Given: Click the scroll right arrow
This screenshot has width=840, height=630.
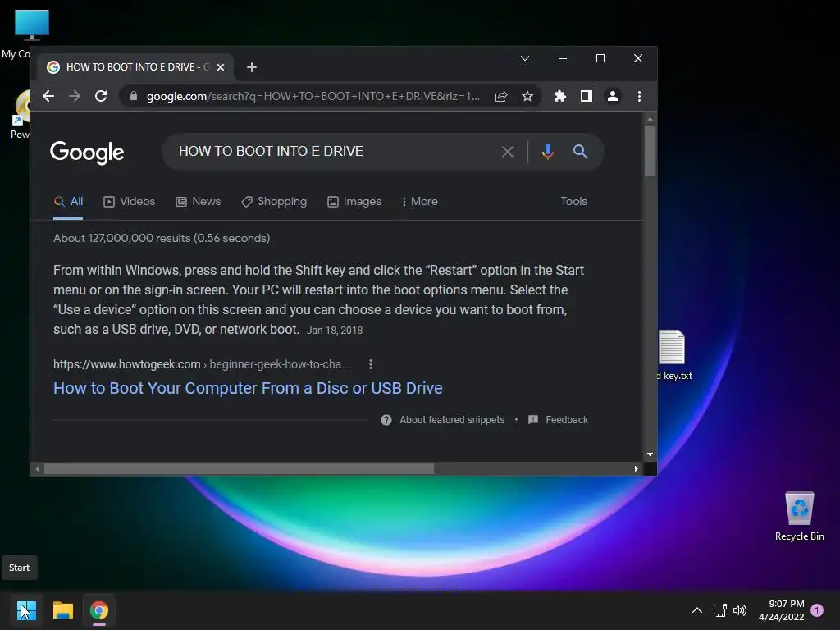Looking at the screenshot, I should (x=636, y=468).
